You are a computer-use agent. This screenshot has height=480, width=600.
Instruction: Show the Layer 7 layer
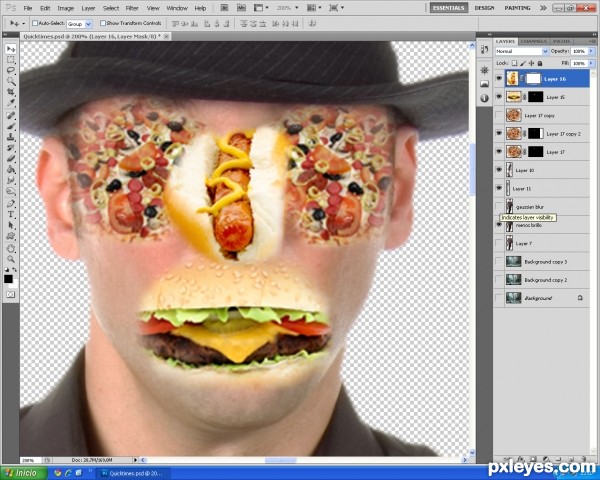point(499,243)
